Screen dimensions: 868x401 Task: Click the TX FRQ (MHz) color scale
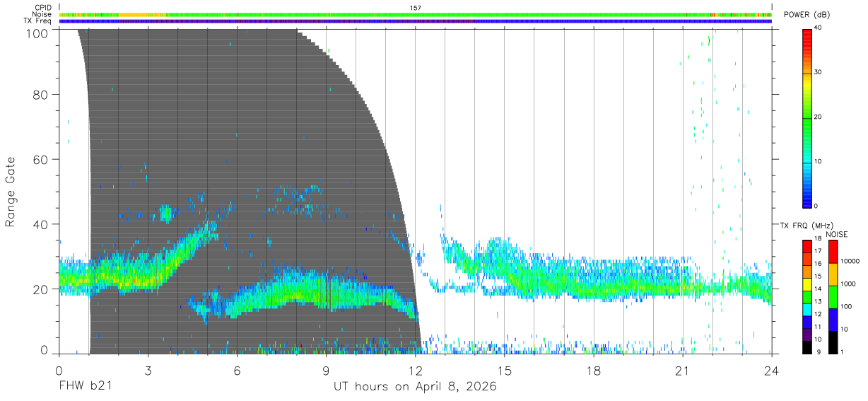808,296
